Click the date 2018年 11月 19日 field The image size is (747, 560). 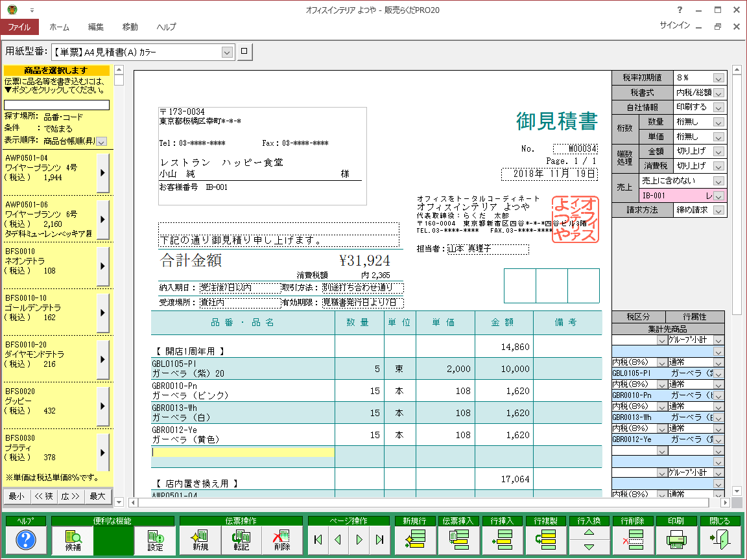549,174
